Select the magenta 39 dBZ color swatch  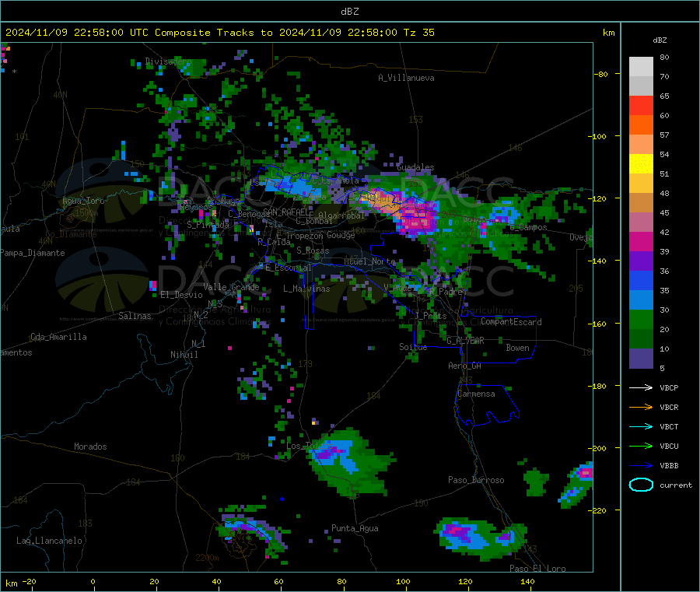641,241
